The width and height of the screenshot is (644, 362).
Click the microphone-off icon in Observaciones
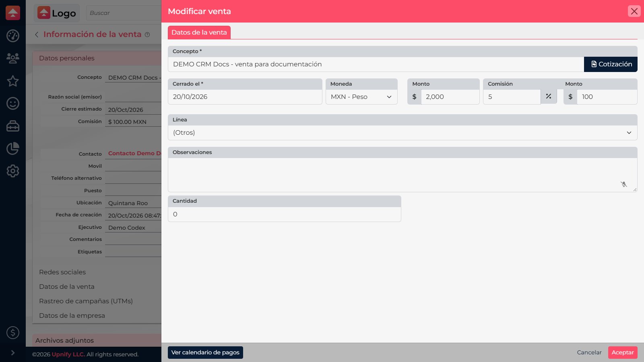coord(624,184)
